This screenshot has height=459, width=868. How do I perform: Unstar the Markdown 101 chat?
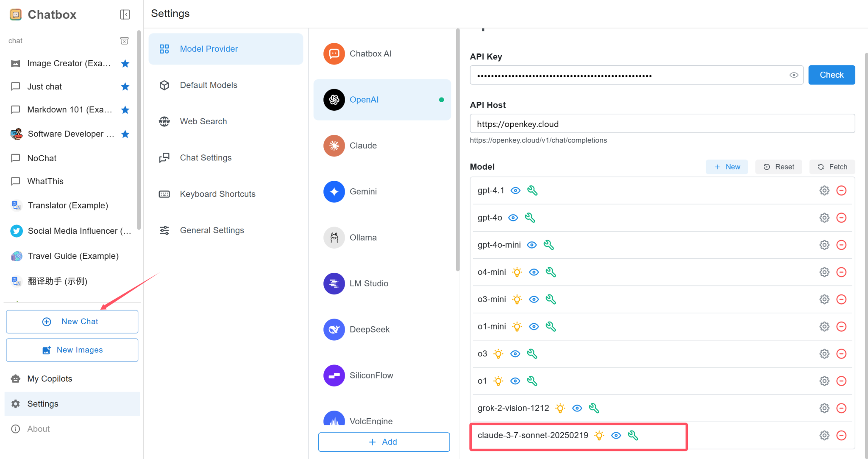tap(125, 110)
